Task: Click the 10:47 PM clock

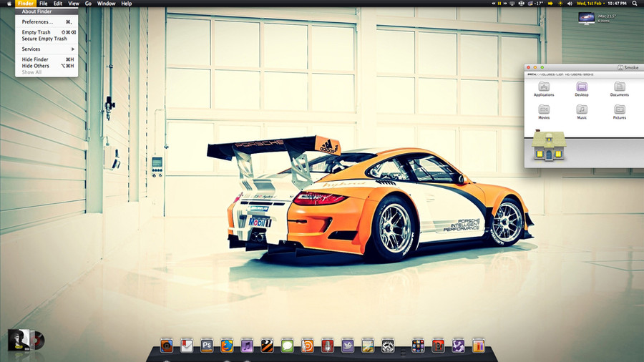Action: 618,4
